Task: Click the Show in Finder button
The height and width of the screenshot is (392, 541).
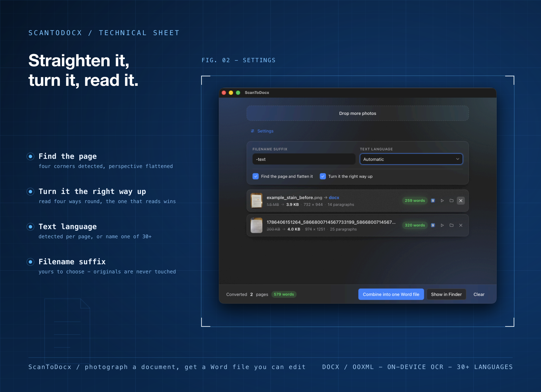Action: tap(446, 294)
